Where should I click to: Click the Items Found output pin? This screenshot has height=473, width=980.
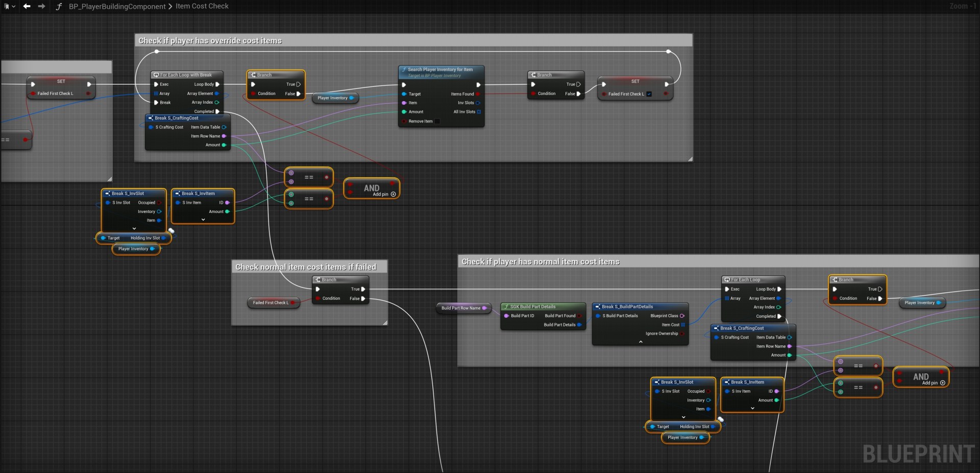pyautogui.click(x=478, y=94)
